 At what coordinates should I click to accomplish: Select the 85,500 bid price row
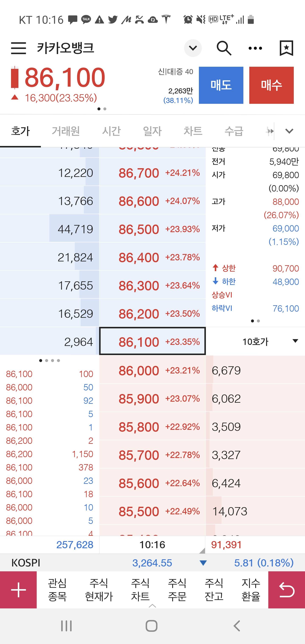pyautogui.click(x=152, y=511)
